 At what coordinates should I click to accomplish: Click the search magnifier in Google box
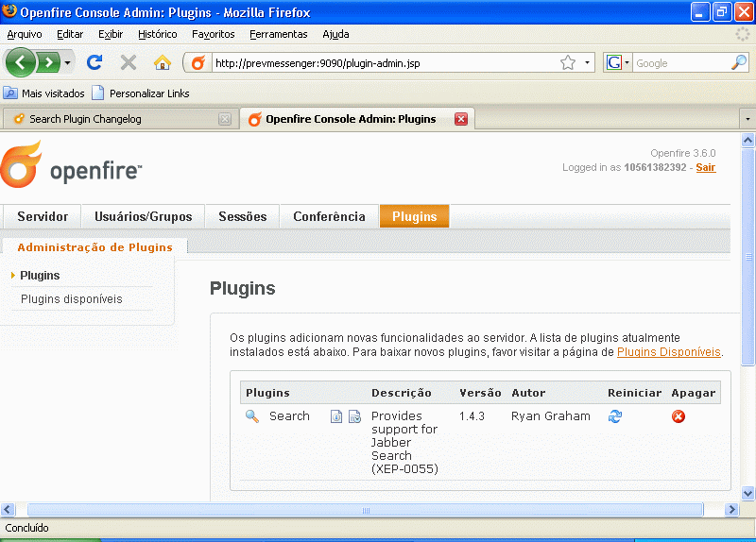739,63
